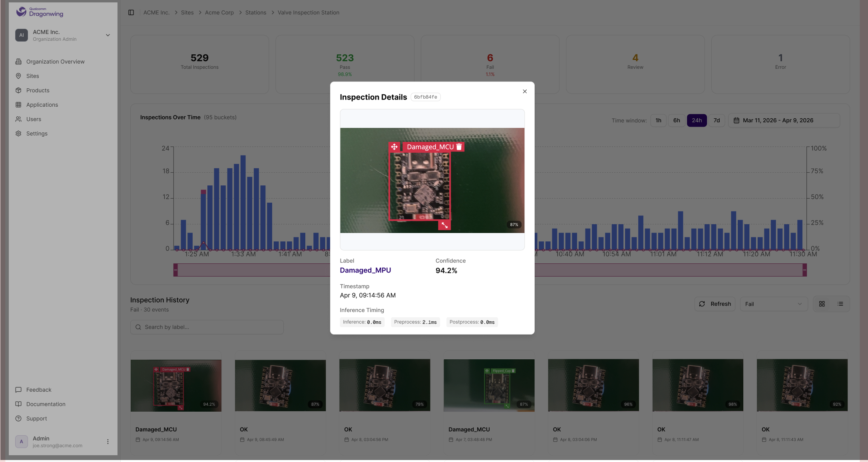The image size is (868, 462).
Task: Click the resize handle of the bounding box
Action: pyautogui.click(x=444, y=225)
